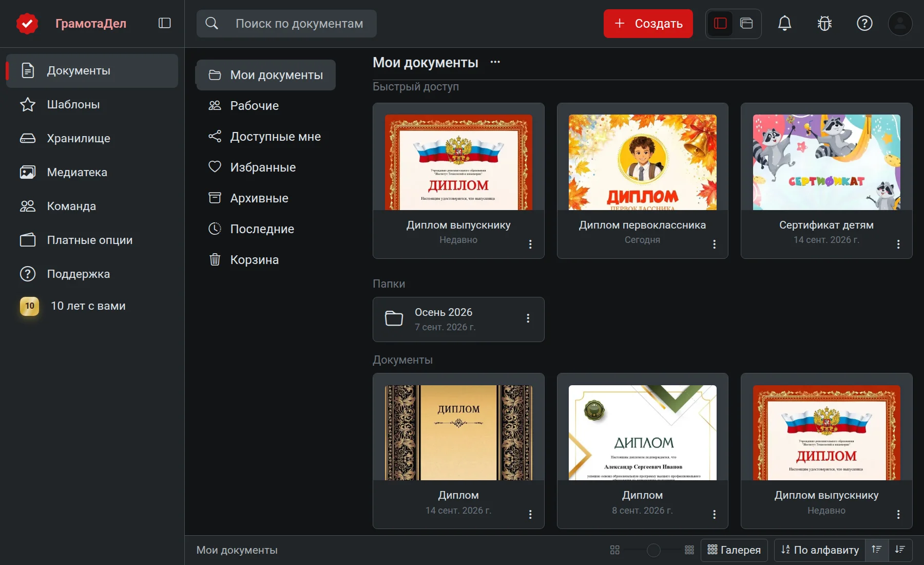Sort descending order toggle
The width and height of the screenshot is (924, 565).
click(900, 550)
